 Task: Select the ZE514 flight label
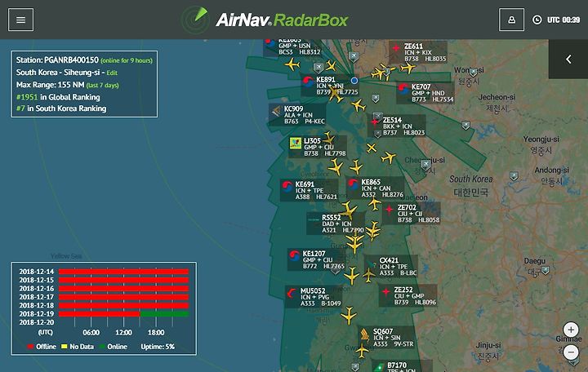(x=397, y=126)
